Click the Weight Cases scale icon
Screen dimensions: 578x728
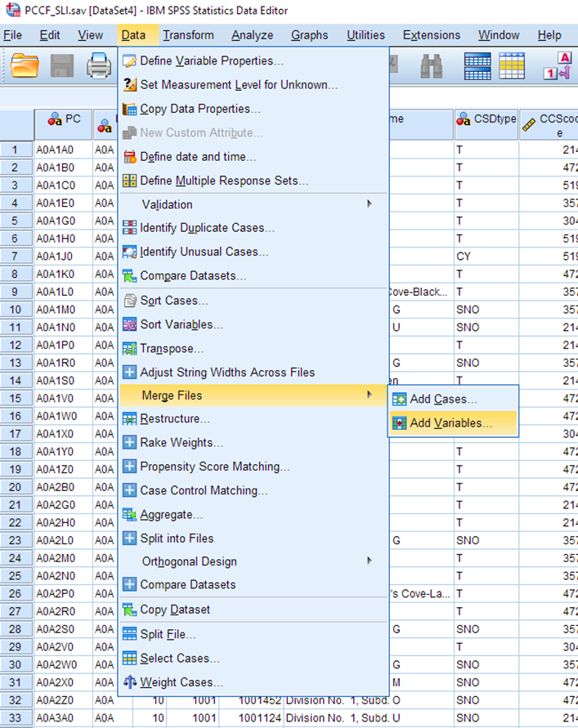click(x=130, y=682)
